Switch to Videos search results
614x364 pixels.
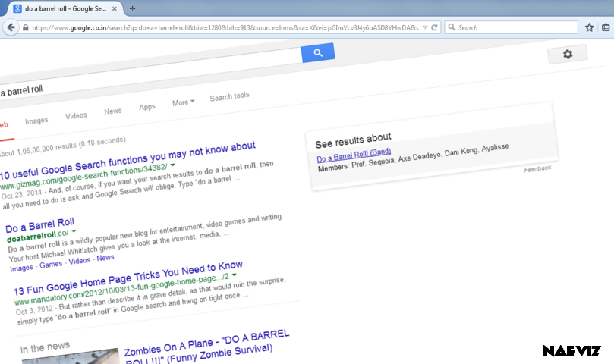coord(76,115)
